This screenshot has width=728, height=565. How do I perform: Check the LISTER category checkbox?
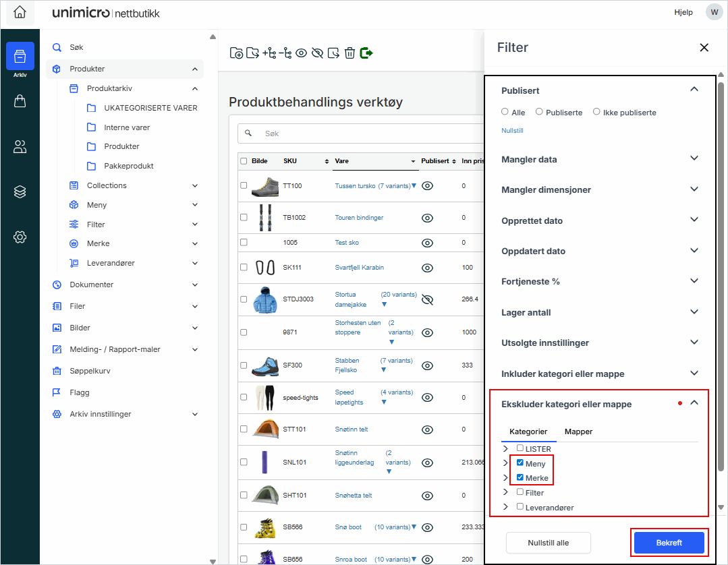coord(520,448)
